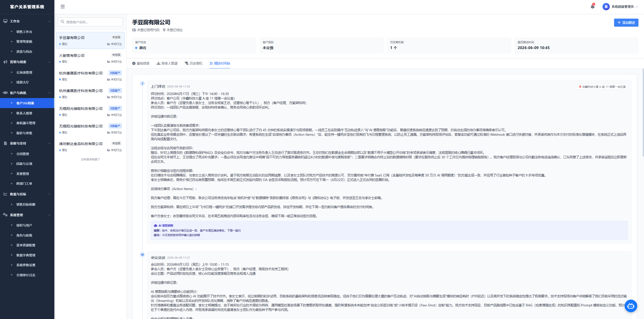Image resolution: width=644 pixels, height=319 pixels.
Task: Focus the 搜索客户名称 search field
Action: (x=90, y=22)
